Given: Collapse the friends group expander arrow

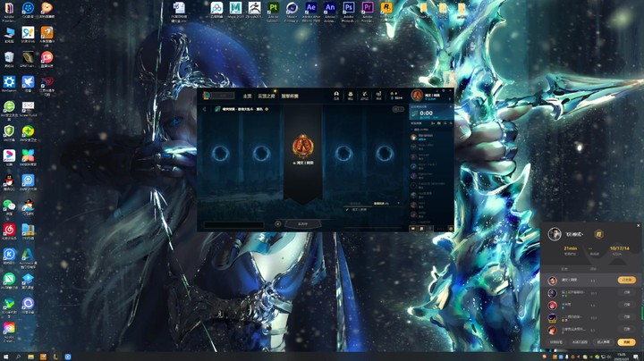Looking at the screenshot, I should click(x=412, y=130).
